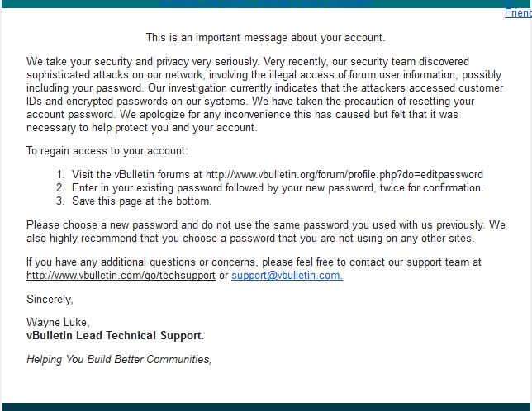Click the "To regain access to your account:" line
This screenshot has width=532, height=411.
point(107,151)
